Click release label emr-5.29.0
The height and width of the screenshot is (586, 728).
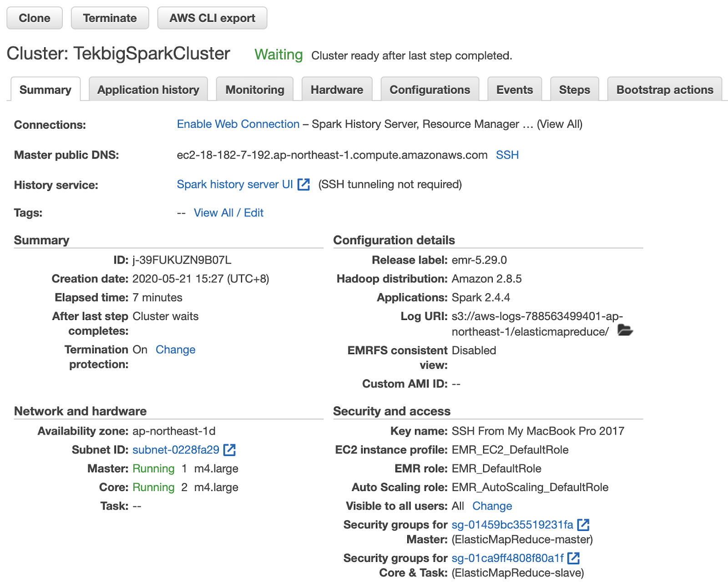pyautogui.click(x=479, y=260)
